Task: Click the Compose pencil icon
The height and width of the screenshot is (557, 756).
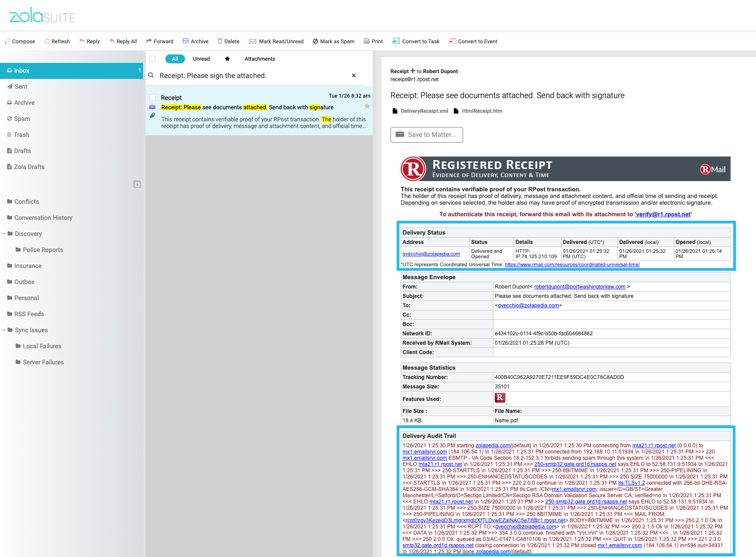Action: [x=7, y=41]
